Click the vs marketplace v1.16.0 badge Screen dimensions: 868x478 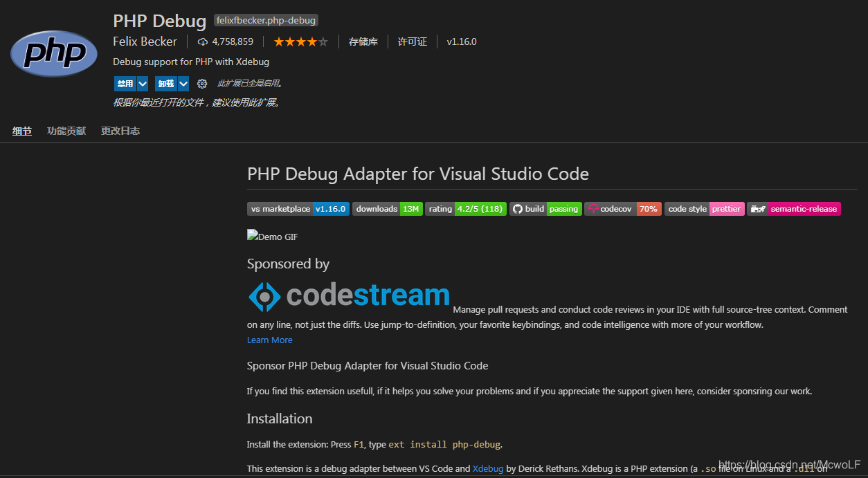click(298, 209)
